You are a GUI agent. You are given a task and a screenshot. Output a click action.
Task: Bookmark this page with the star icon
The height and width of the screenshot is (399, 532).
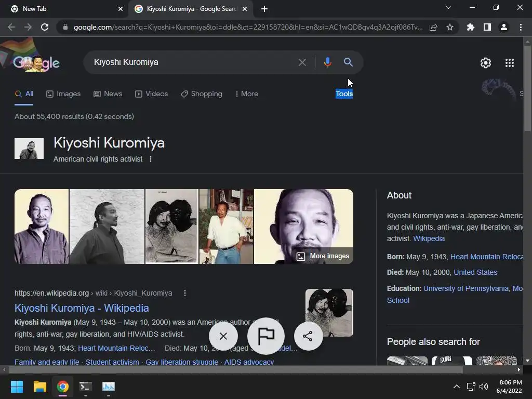(450, 27)
